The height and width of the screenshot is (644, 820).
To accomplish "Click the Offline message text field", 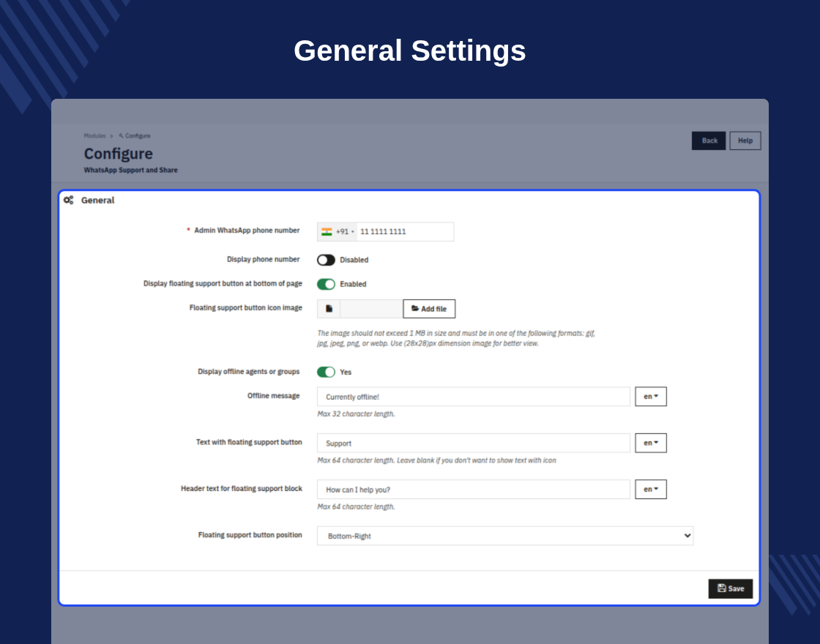I will pos(473,397).
